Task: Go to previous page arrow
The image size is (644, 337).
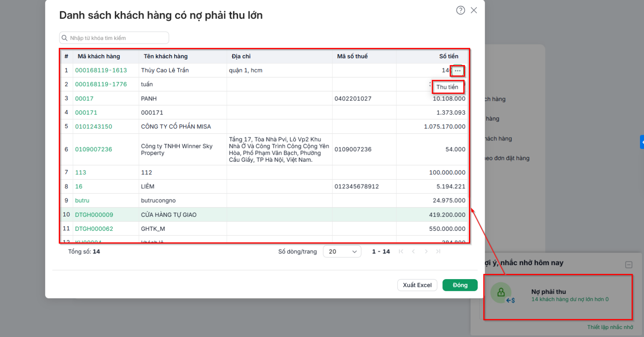Action: 413,251
